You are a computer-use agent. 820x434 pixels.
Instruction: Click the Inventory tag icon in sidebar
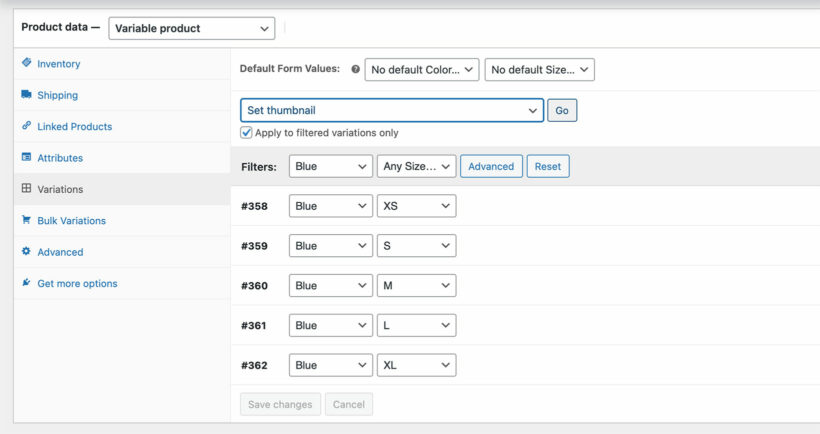point(26,63)
